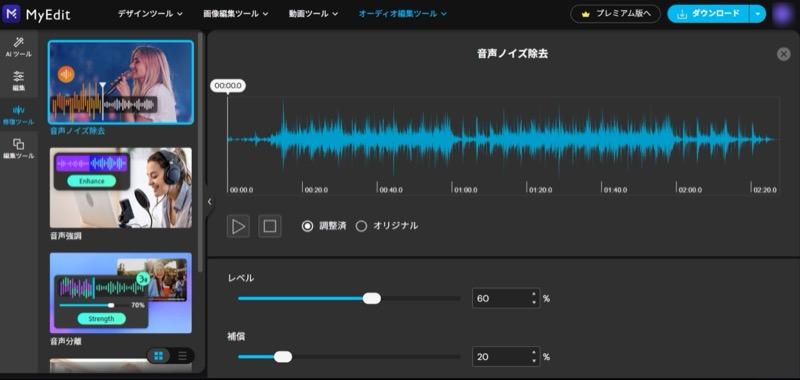
Task: Click the プレミアム版へ button
Action: tap(615, 14)
